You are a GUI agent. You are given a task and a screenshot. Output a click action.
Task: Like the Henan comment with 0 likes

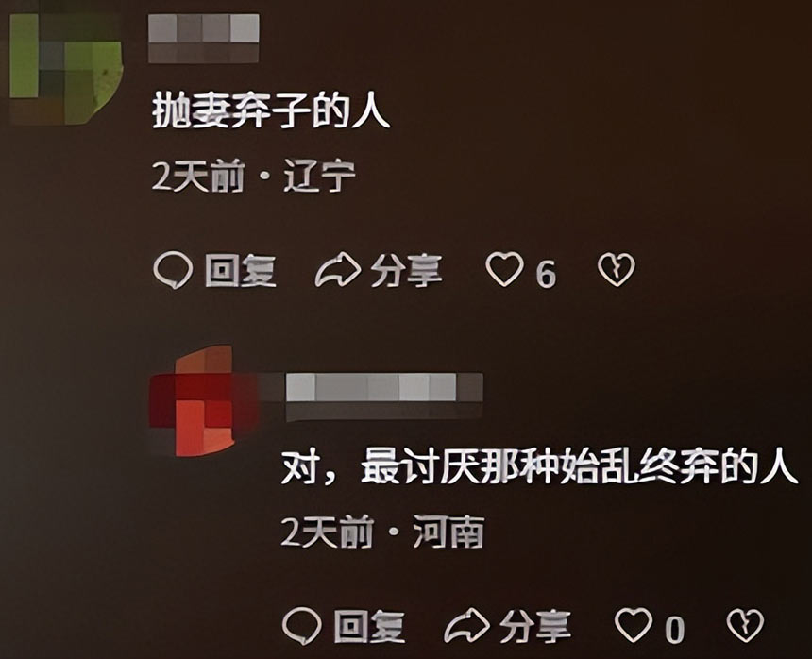pos(633,625)
